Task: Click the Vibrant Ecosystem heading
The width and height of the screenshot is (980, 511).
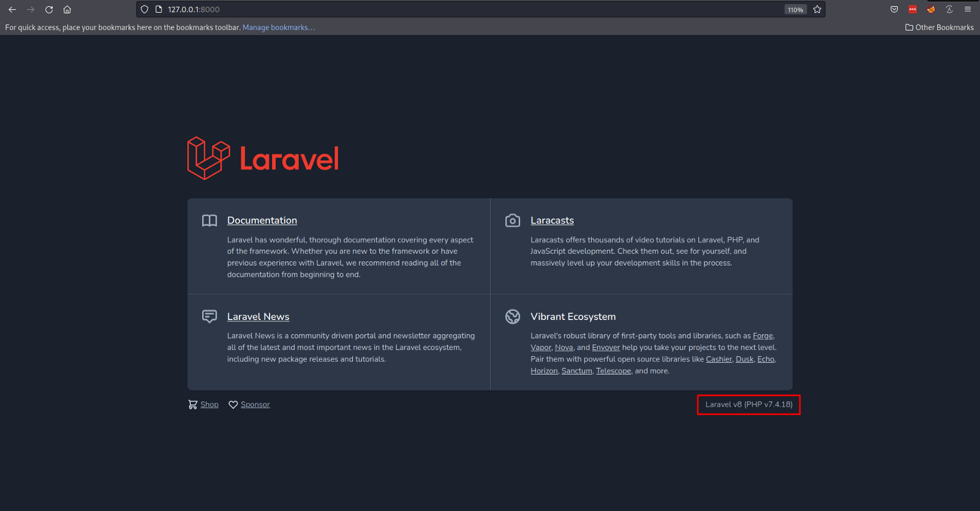Action: point(573,316)
